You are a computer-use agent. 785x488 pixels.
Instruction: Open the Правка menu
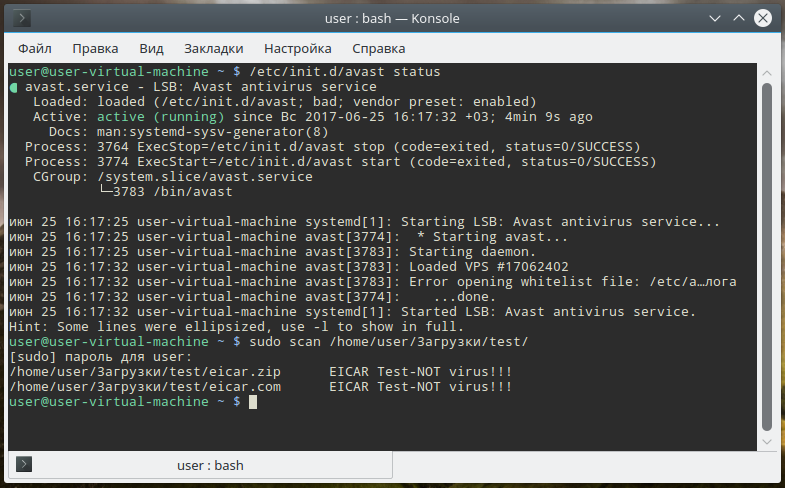click(95, 49)
